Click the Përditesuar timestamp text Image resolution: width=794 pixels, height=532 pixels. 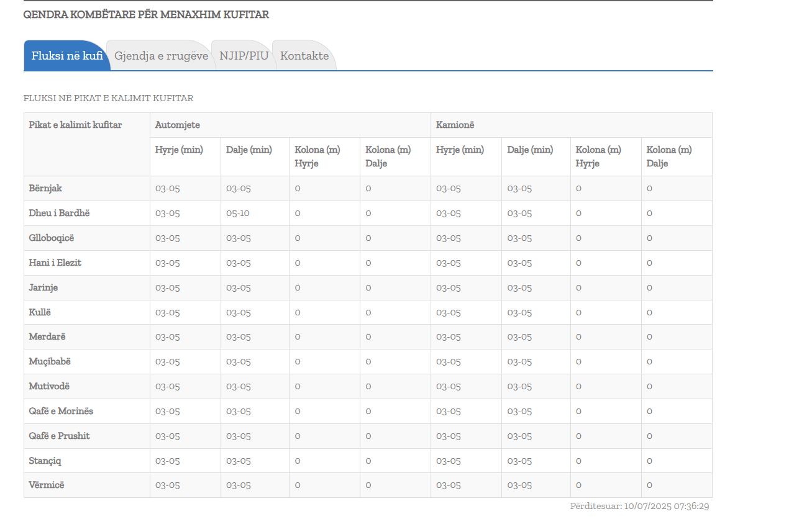[639, 506]
